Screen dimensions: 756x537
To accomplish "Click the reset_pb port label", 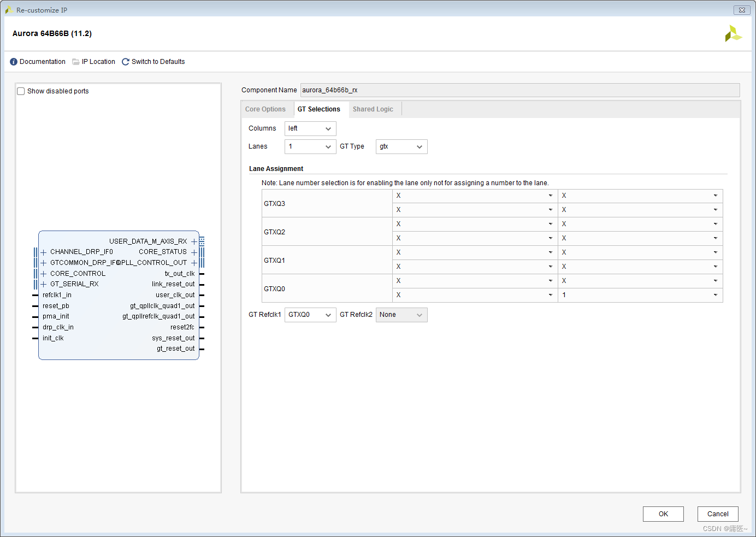I will click(x=56, y=306).
